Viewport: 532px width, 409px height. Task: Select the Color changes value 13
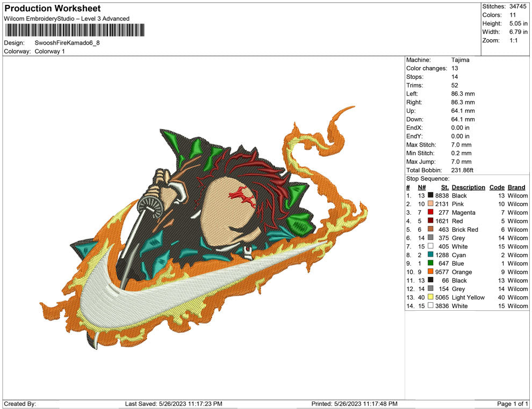(x=455, y=69)
